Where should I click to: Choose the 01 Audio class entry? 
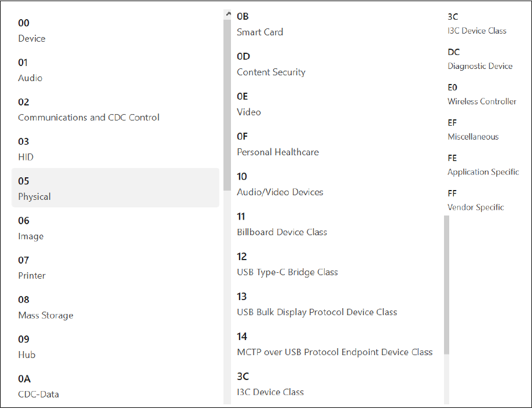(x=115, y=70)
